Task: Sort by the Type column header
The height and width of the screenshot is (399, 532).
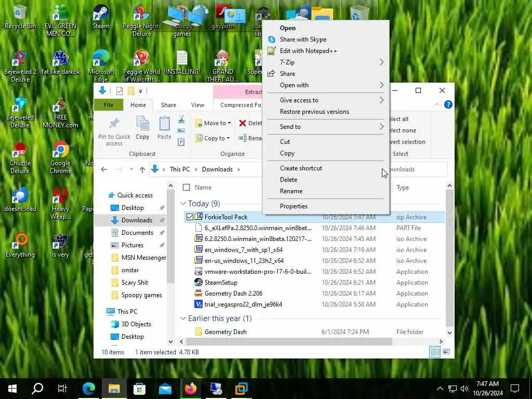Action: (403, 187)
